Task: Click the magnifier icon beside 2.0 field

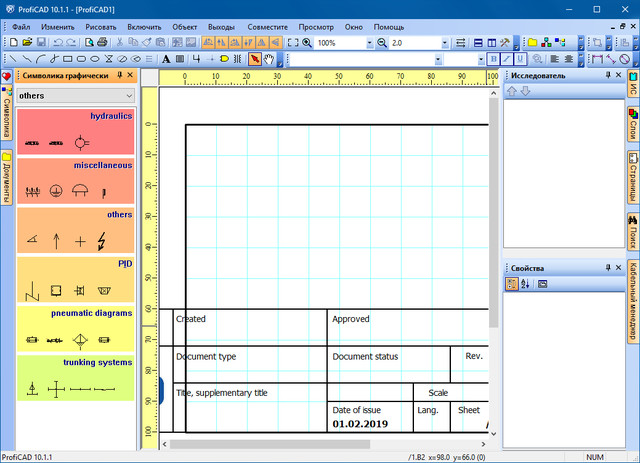Action: point(382,43)
